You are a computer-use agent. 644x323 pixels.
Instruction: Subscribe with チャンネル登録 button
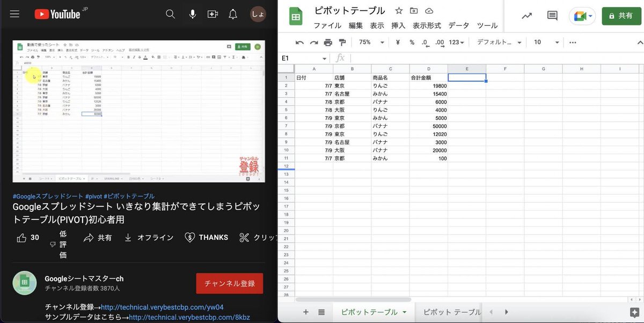[229, 283]
